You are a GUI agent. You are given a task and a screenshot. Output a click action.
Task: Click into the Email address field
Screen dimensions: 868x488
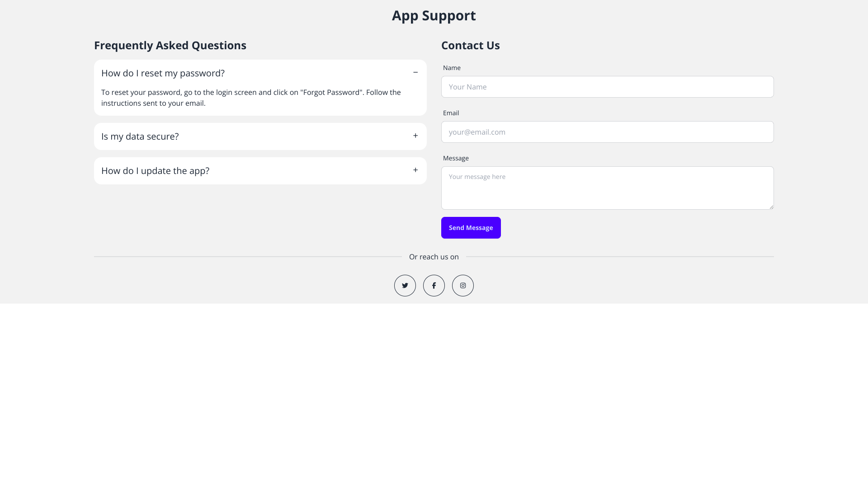[x=607, y=132]
